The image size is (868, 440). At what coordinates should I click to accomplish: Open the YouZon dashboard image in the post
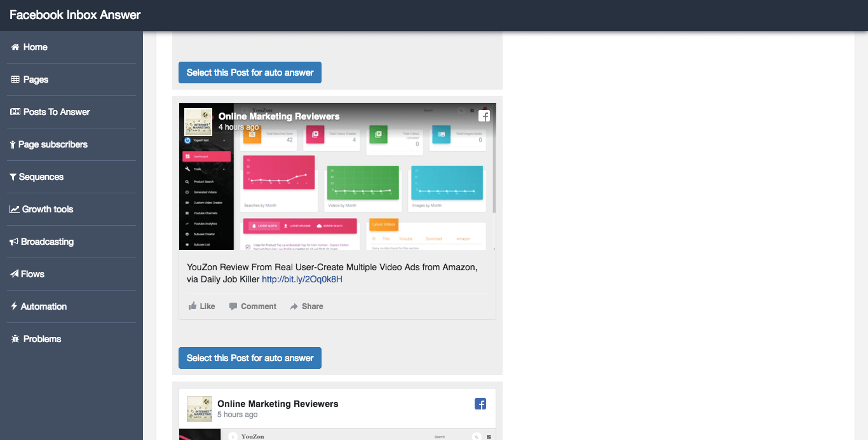pyautogui.click(x=337, y=177)
